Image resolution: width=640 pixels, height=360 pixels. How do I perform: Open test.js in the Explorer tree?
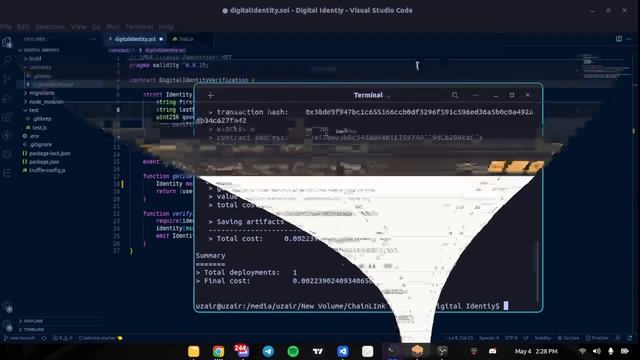coord(39,128)
